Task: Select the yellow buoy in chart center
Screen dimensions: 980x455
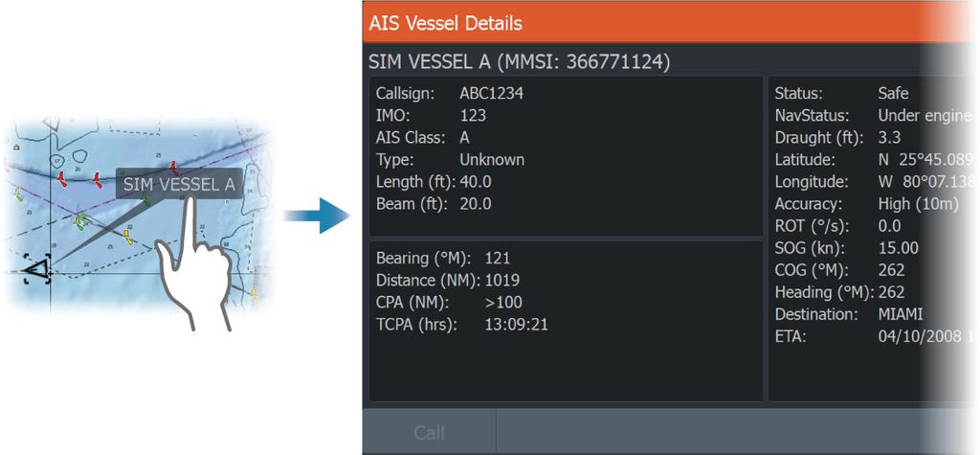Action: [128, 237]
